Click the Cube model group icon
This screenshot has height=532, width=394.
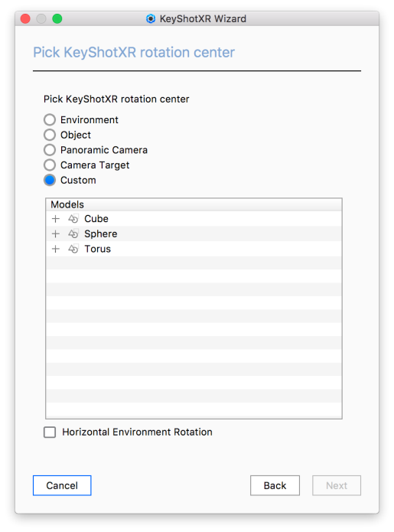tap(73, 218)
